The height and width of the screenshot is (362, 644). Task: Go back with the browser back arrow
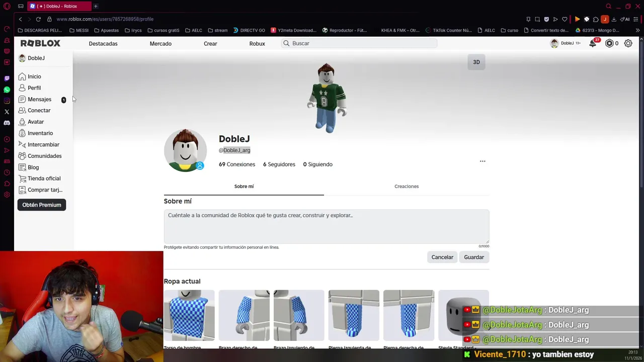pos(20,19)
